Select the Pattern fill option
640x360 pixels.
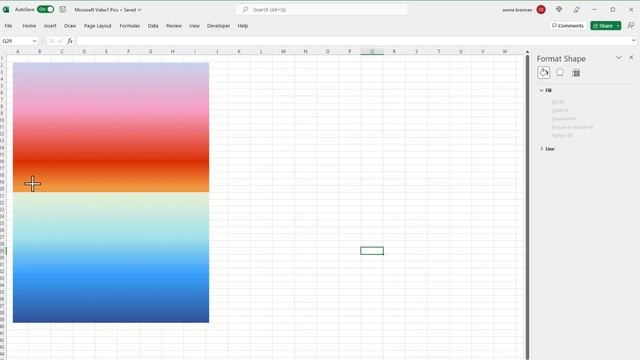coord(562,136)
